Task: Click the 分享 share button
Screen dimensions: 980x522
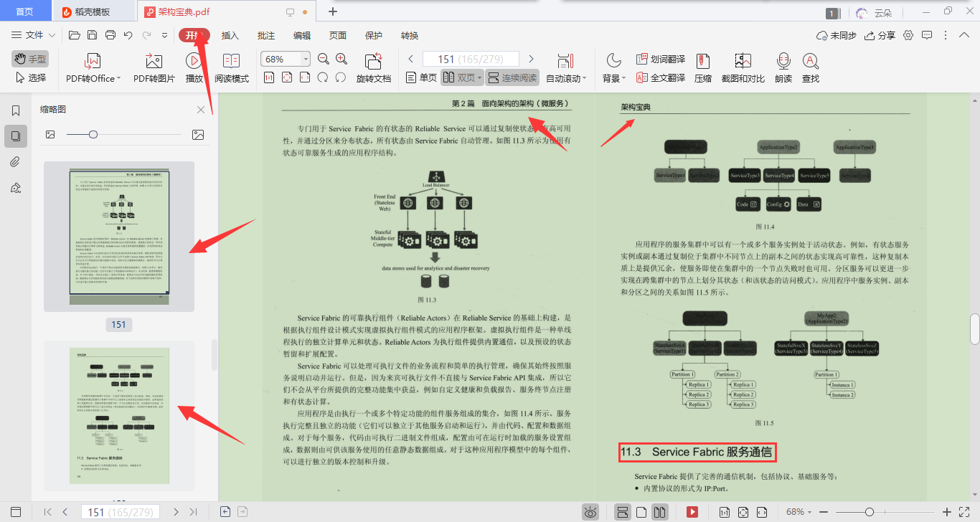Action: coord(880,35)
